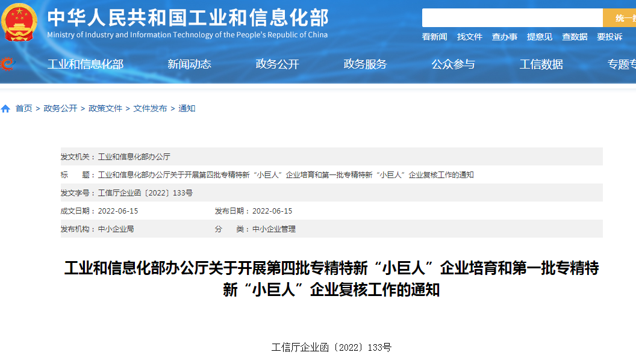
Task: Click the 发布日期 2022-06-15 value
Action: pyautogui.click(x=272, y=211)
